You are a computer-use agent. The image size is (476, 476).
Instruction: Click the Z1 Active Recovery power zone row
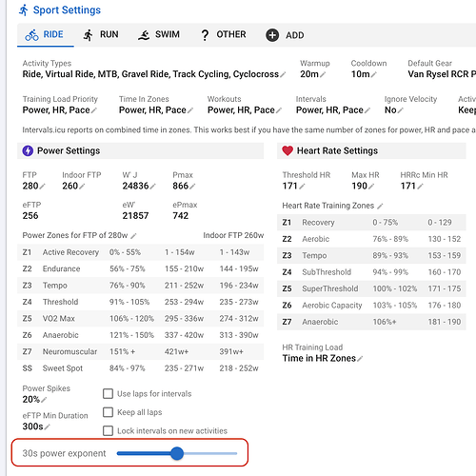[x=141, y=252]
